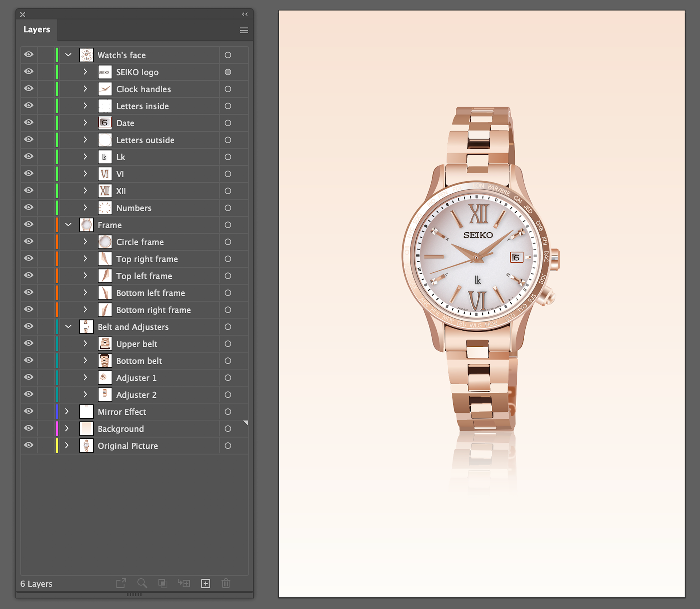The width and height of the screenshot is (700, 609).
Task: Open the Layers panel hamburger menu
Action: [244, 30]
